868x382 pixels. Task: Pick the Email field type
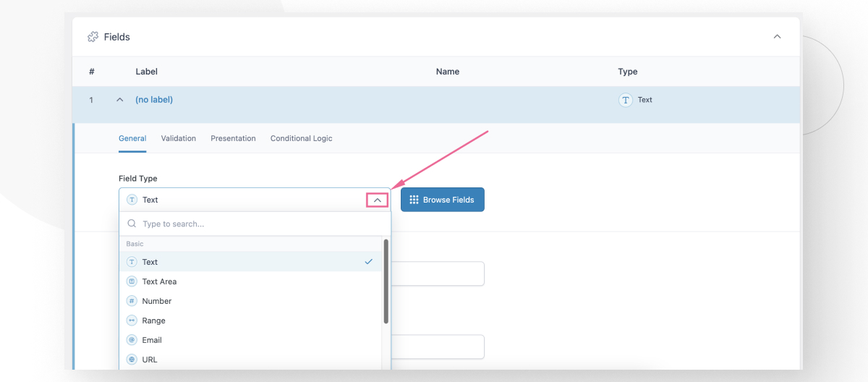pos(250,340)
